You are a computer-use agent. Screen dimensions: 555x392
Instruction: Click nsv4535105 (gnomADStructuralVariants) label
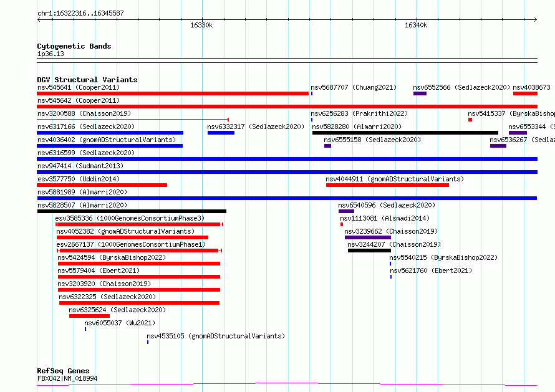[x=216, y=336]
